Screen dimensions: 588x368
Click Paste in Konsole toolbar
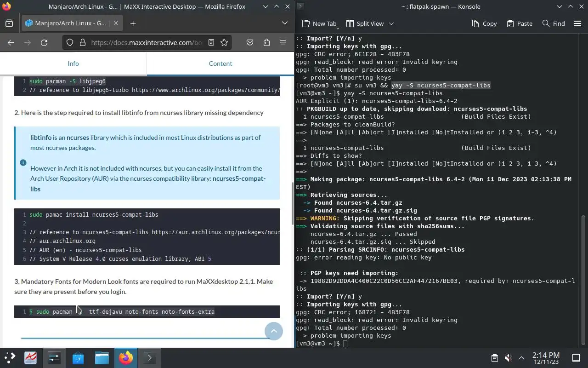520,23
